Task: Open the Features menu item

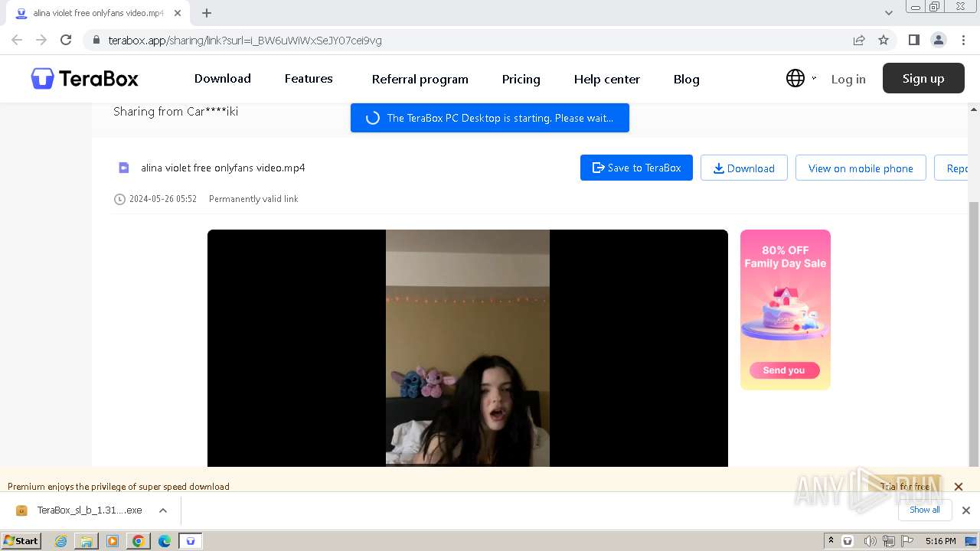Action: point(309,78)
